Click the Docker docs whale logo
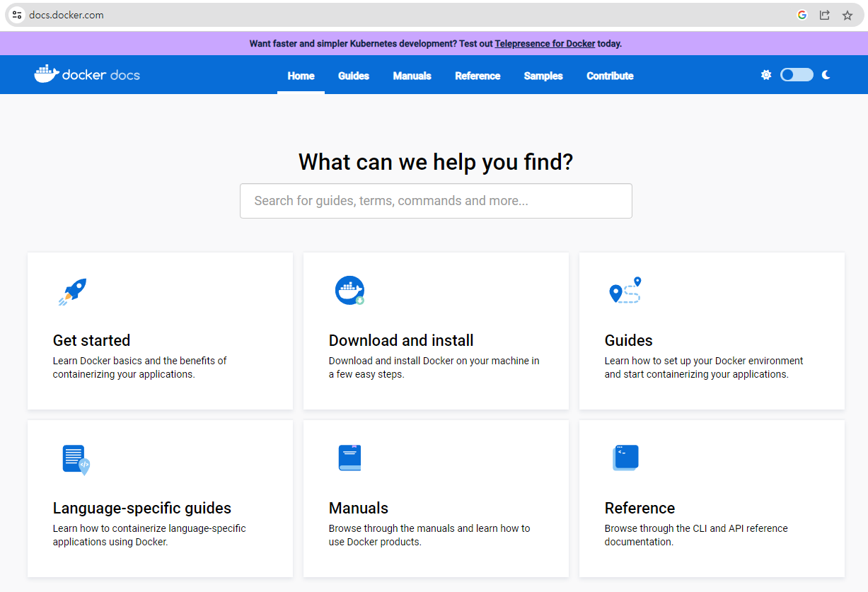868x592 pixels. [x=87, y=74]
